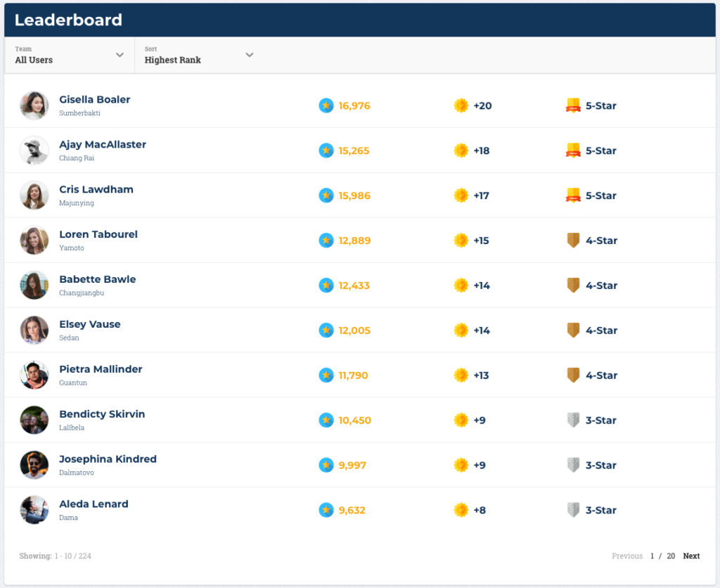
Task: Click the location text Dalmatovo
Action: coord(76,473)
